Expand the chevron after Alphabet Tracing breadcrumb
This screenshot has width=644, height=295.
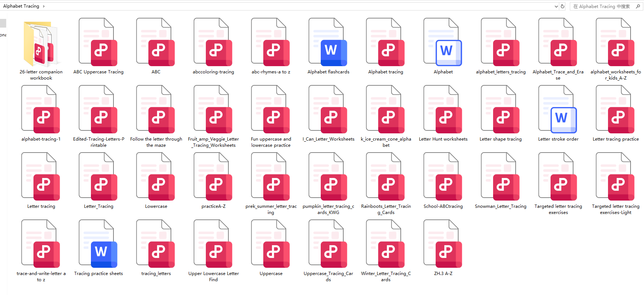[x=44, y=6]
